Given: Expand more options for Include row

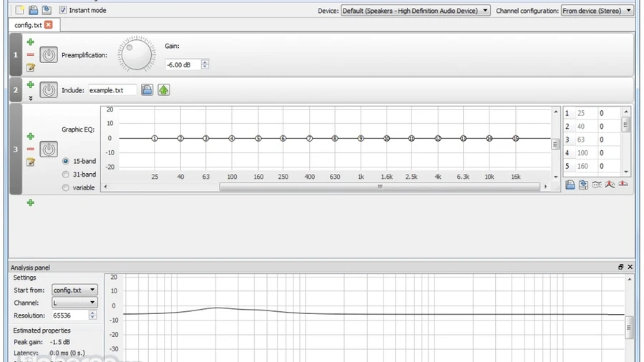Looking at the screenshot, I should click(x=30, y=98).
